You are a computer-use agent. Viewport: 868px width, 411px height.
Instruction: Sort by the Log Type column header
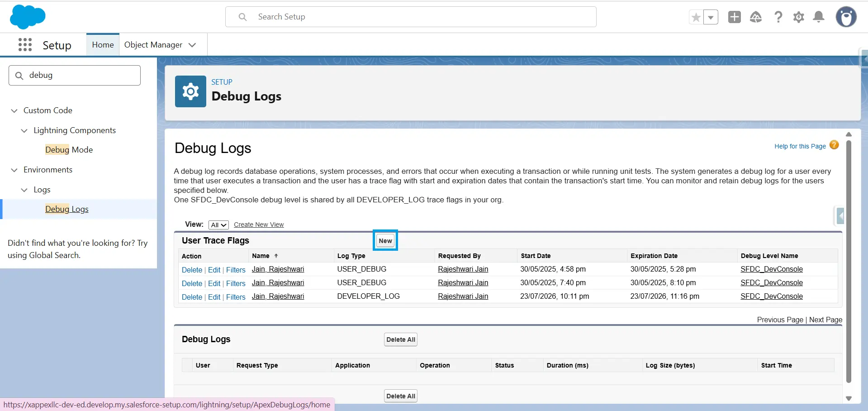tap(351, 256)
